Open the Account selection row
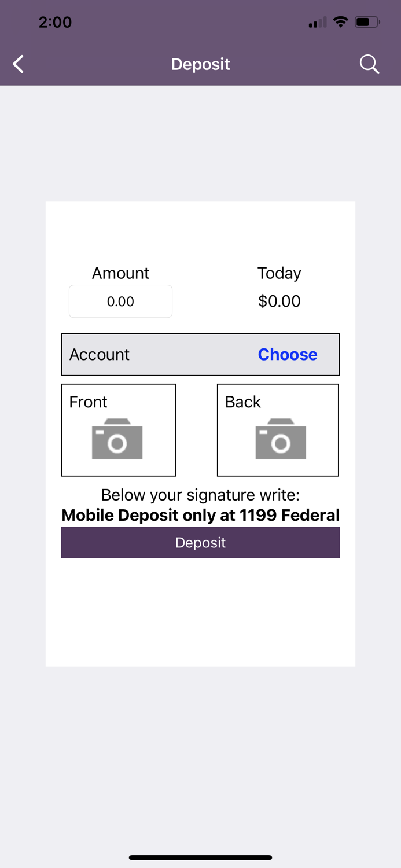401x868 pixels. [200, 354]
